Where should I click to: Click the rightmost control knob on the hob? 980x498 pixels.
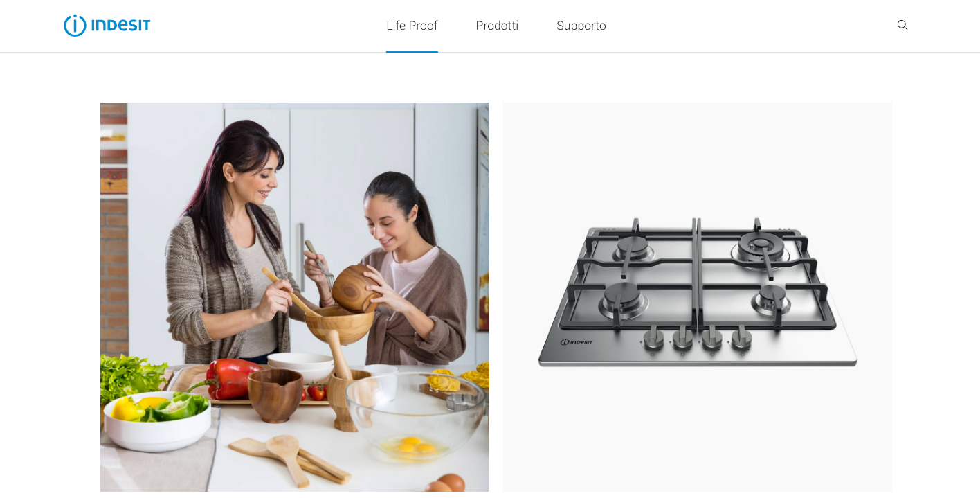741,339
